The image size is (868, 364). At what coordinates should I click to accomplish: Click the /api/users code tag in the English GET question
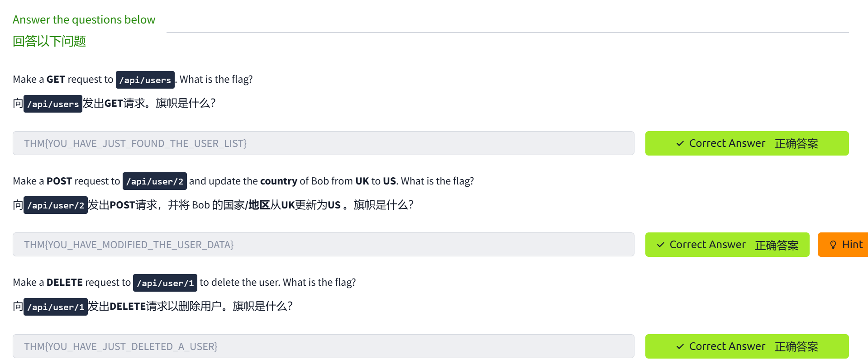pos(145,80)
